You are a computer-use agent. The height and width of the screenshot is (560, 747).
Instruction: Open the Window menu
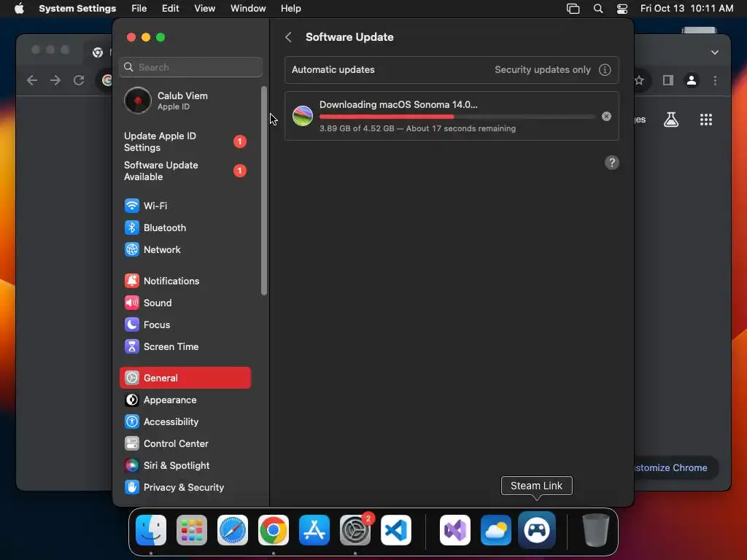click(248, 9)
